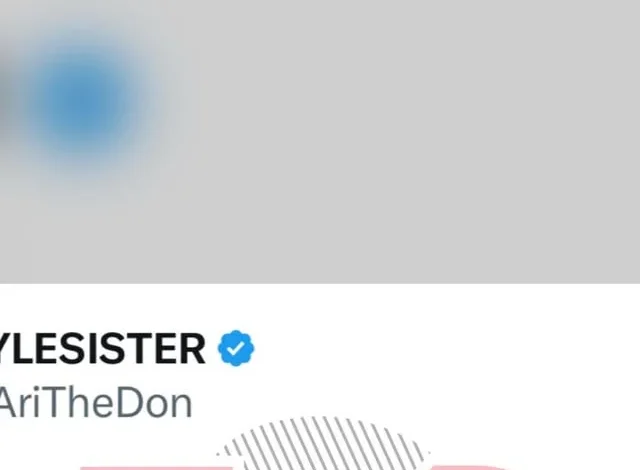This screenshot has height=470, width=640.
Task: Click the letter Y of YLESISTER
Action: tap(4, 348)
